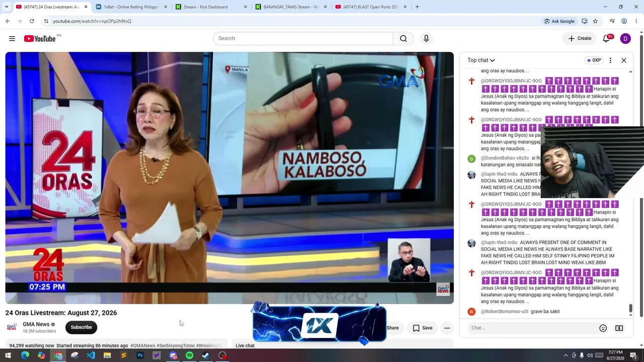Expand the Top chat dropdown
Viewport: 644px width, 362px height.
(481, 60)
